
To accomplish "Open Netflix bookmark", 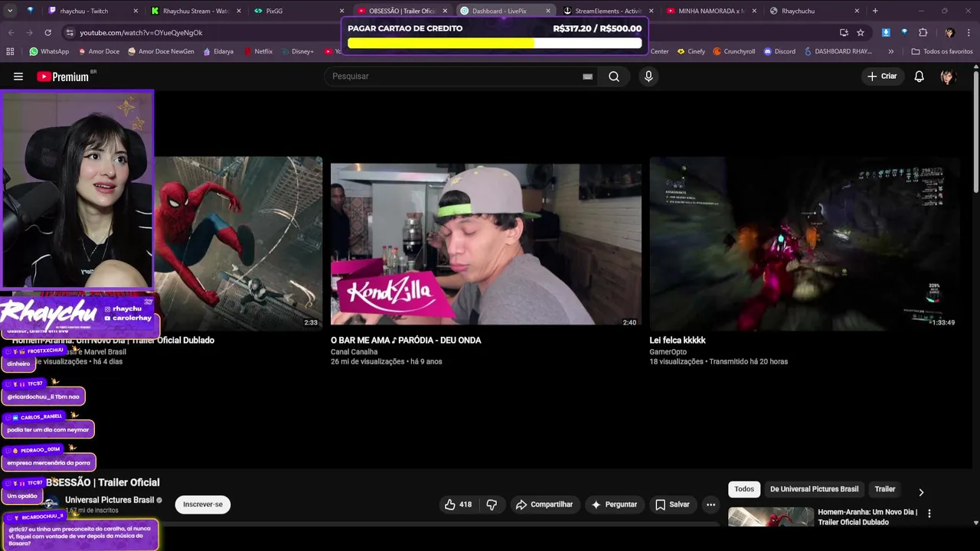I will [258, 51].
